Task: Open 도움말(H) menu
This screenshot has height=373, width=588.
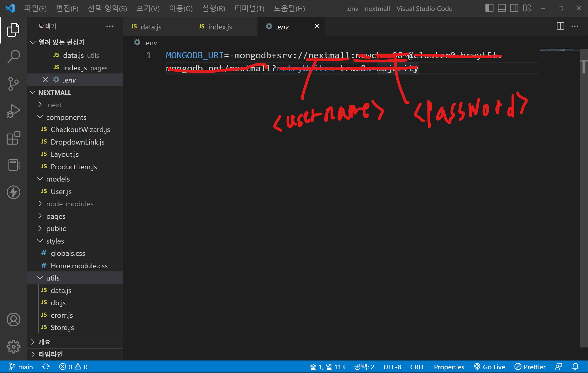Action: point(289,8)
